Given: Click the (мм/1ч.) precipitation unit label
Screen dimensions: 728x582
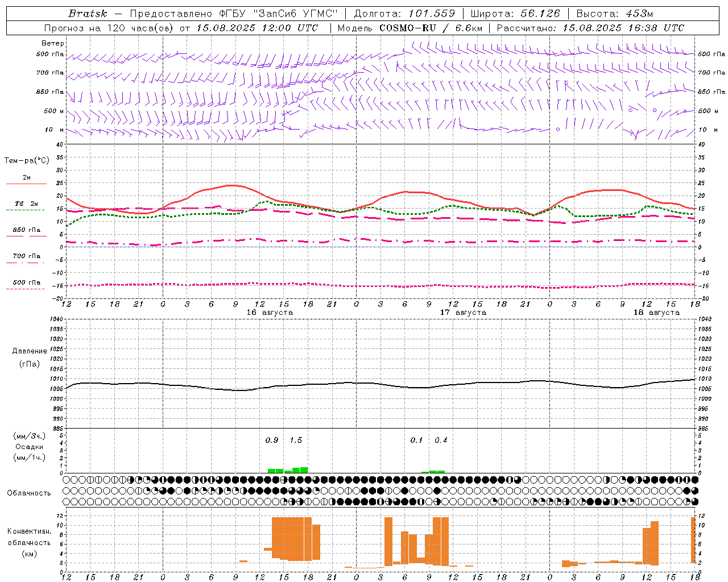Looking at the screenshot, I should point(30,458).
